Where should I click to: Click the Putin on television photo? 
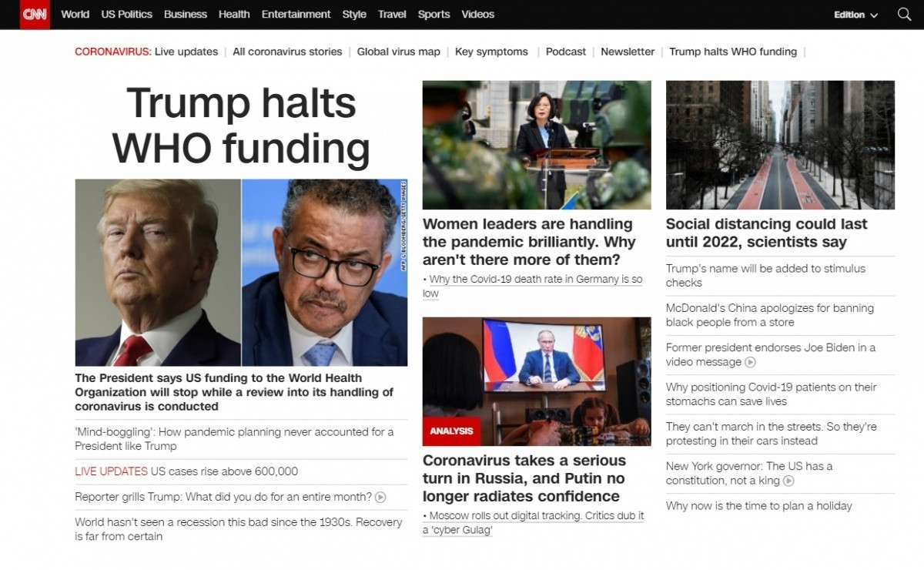(x=537, y=381)
